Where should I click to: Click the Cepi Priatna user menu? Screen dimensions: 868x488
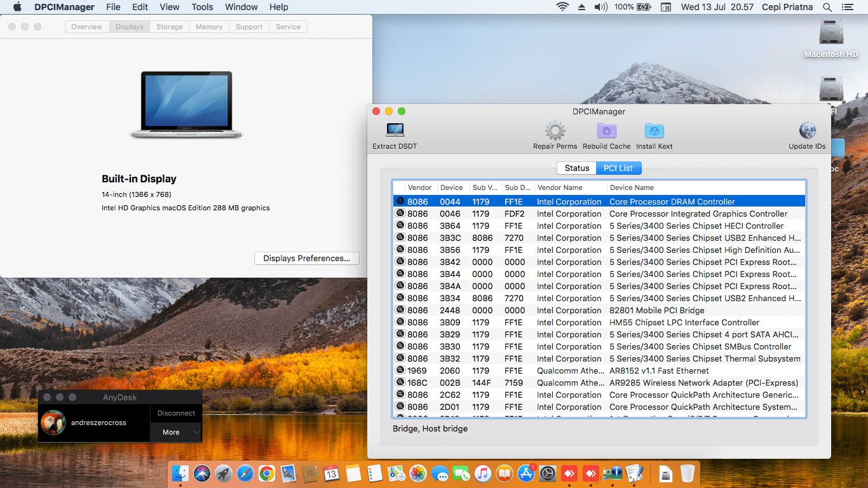coord(788,7)
